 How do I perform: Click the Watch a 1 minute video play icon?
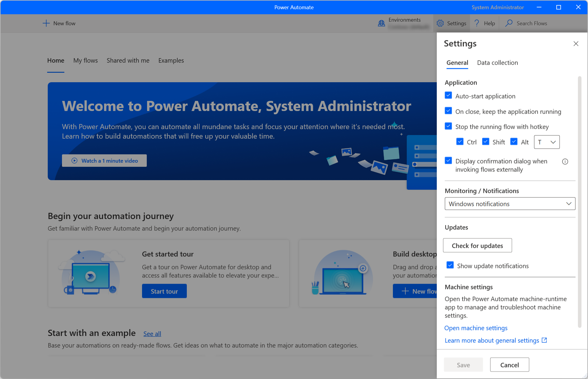74,160
